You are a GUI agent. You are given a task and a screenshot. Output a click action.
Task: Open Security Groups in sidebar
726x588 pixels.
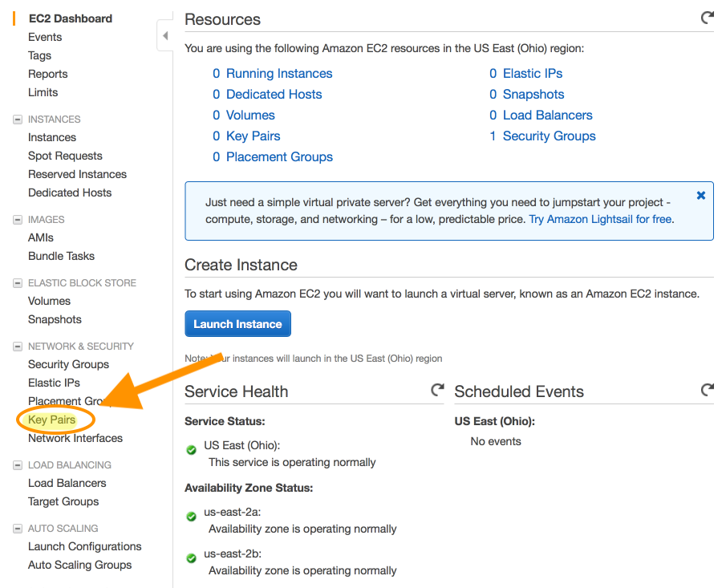tap(68, 364)
